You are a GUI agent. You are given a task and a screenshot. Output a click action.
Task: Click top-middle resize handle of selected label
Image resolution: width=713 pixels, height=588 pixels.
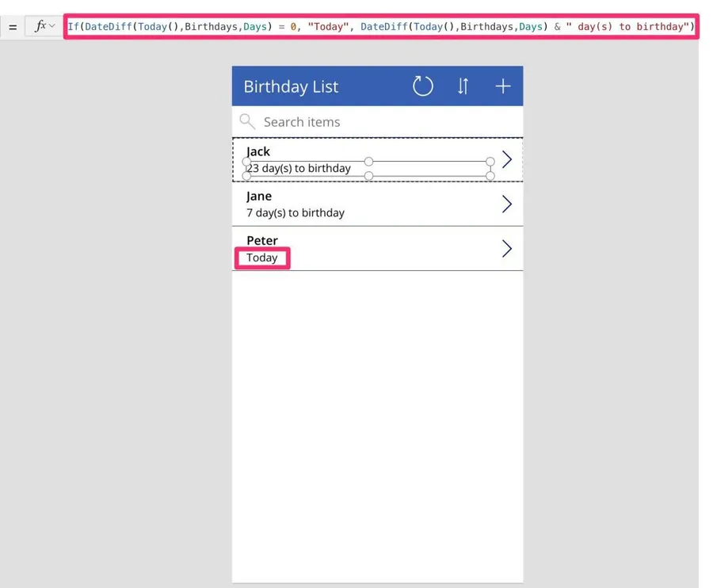tap(368, 162)
